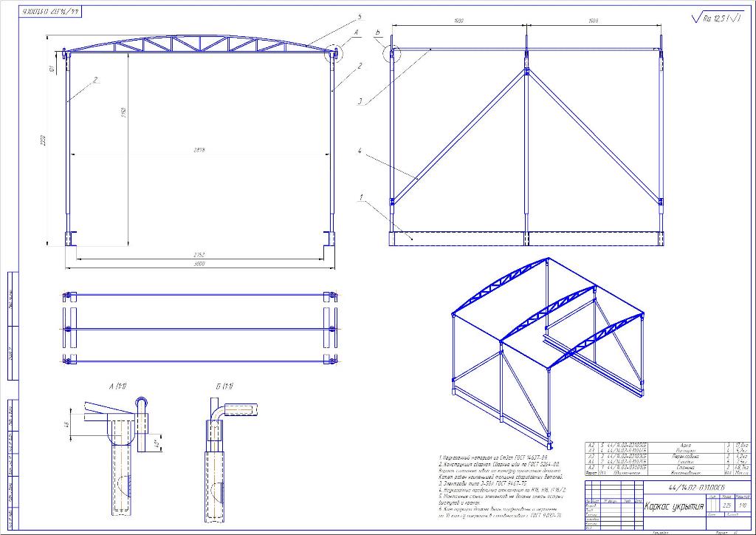
Task: Select the '2150' vertical dimension value
Action: pos(123,113)
